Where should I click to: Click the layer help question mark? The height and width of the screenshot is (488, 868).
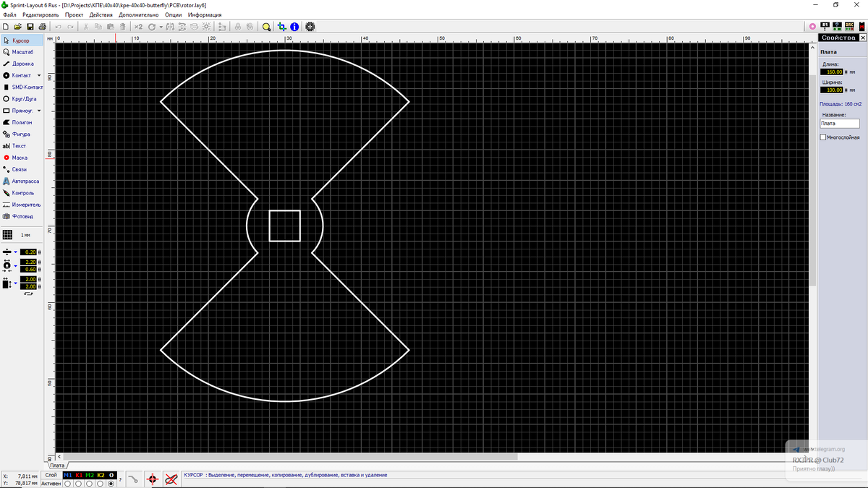tap(120, 480)
